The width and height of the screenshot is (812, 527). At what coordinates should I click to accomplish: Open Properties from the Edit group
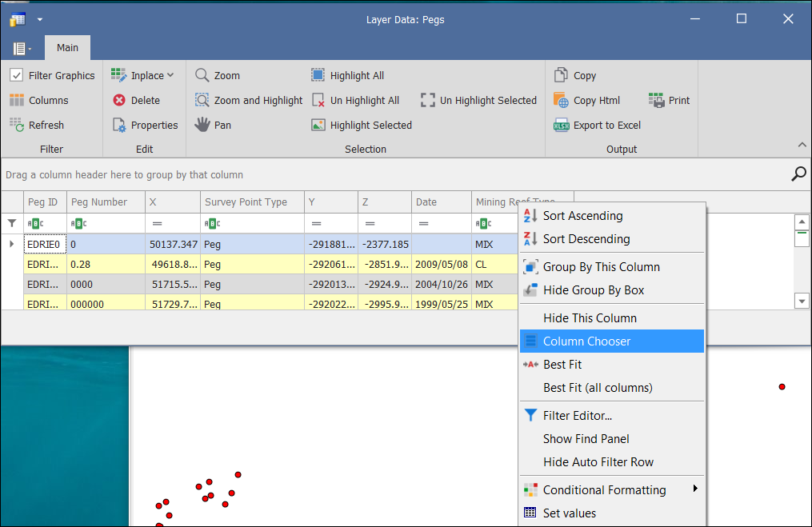click(144, 125)
